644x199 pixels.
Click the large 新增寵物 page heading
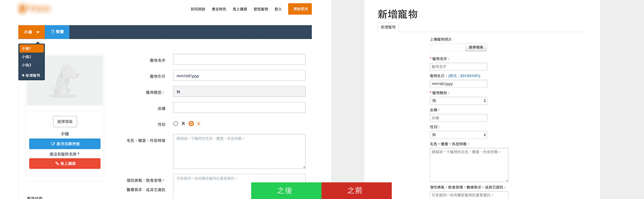(398, 14)
